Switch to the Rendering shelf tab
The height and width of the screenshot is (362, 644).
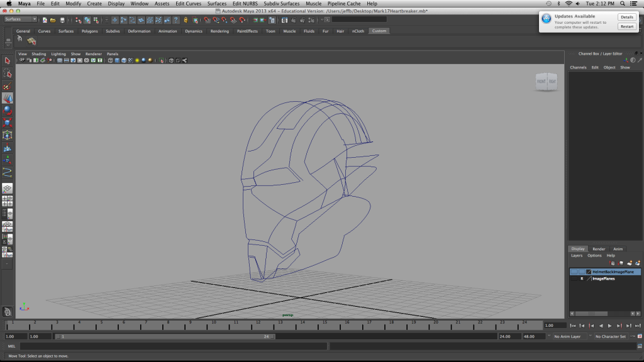click(x=219, y=31)
